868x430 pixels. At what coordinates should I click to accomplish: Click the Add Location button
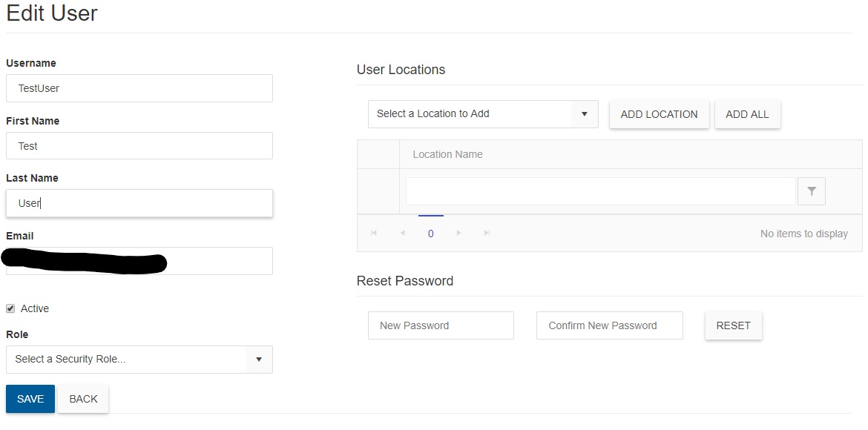click(x=659, y=114)
